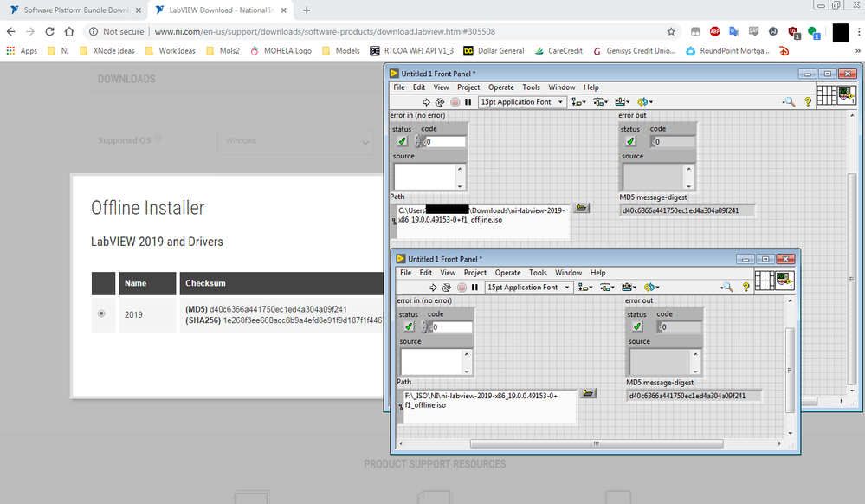Bookmark page with star icon in address bar
Viewport: 865px width, 504px height.
[x=671, y=31]
